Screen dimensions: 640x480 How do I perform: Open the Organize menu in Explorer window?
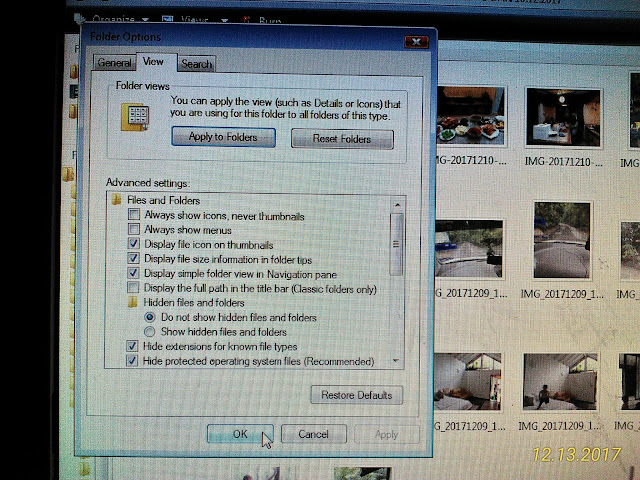118,19
